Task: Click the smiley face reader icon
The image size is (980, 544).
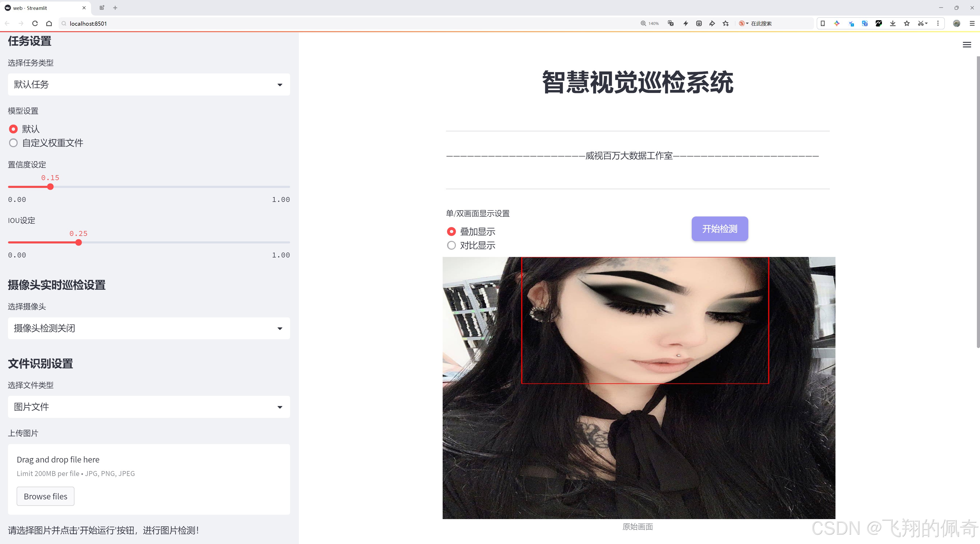Action: point(699,24)
